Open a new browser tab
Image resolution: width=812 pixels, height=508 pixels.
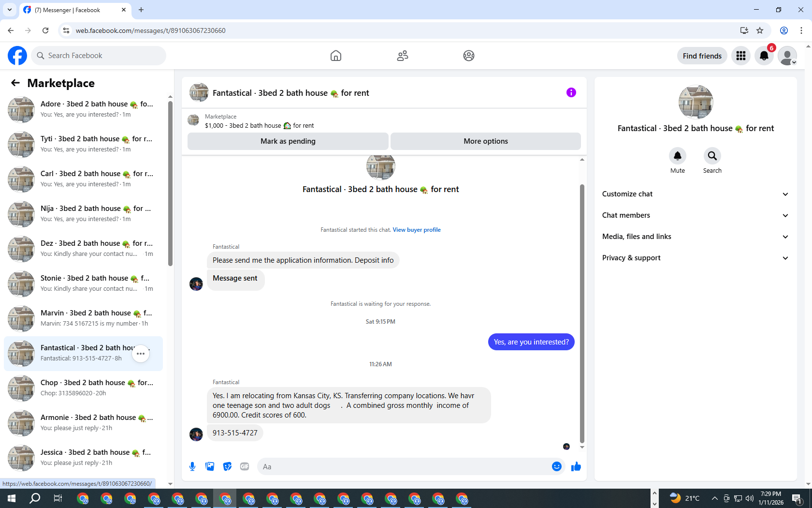tap(141, 10)
